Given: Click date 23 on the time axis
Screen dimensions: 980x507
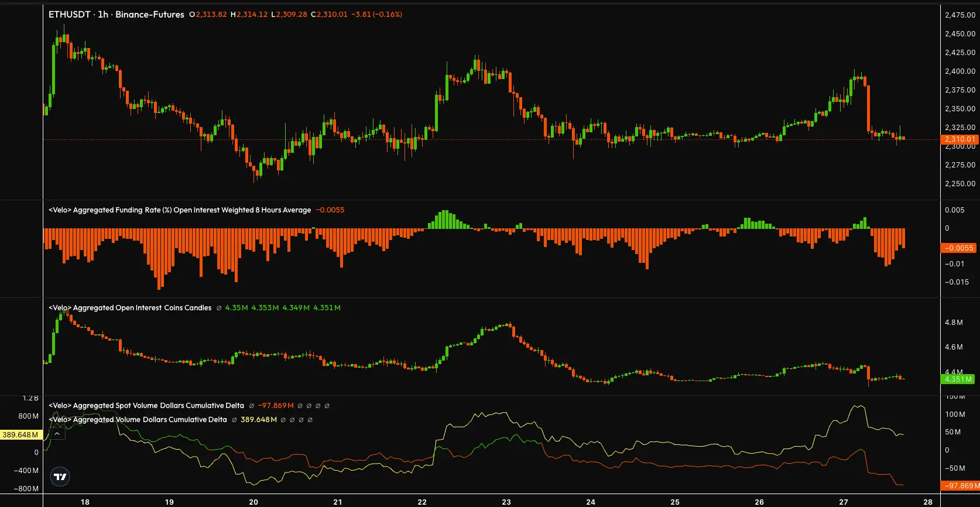Looking at the screenshot, I should tap(506, 502).
